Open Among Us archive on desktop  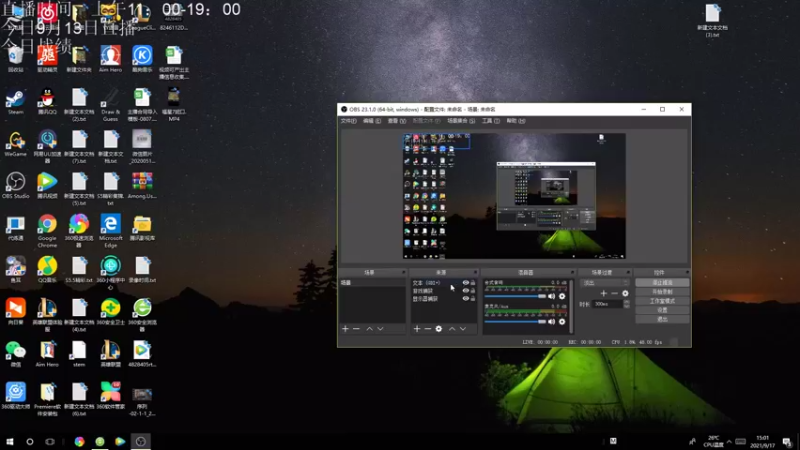click(x=142, y=186)
